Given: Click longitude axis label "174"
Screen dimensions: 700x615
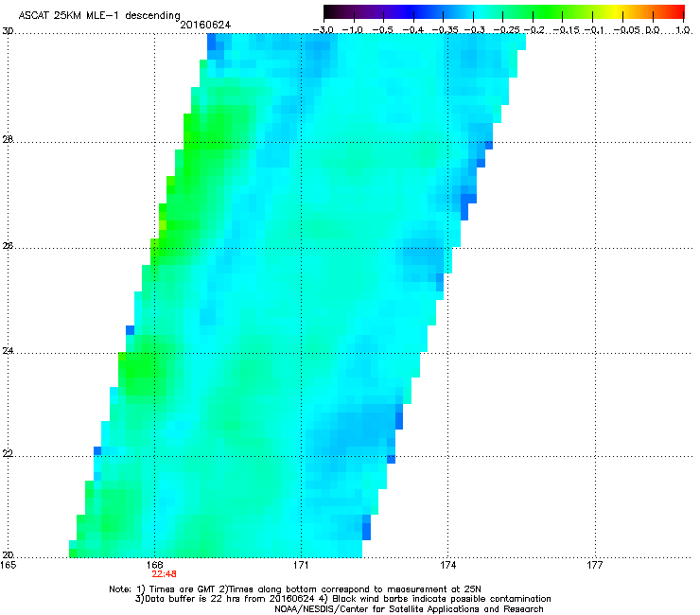Looking at the screenshot, I should pos(447,566).
